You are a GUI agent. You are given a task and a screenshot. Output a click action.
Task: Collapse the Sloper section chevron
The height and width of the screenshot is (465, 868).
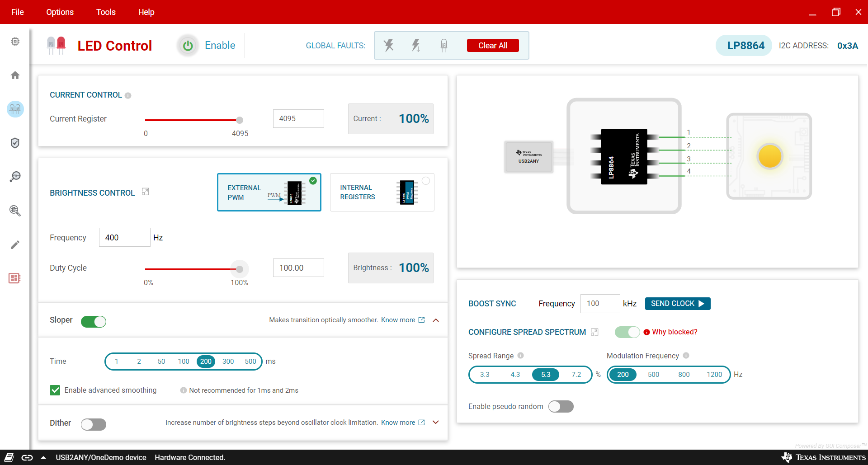pos(436,320)
